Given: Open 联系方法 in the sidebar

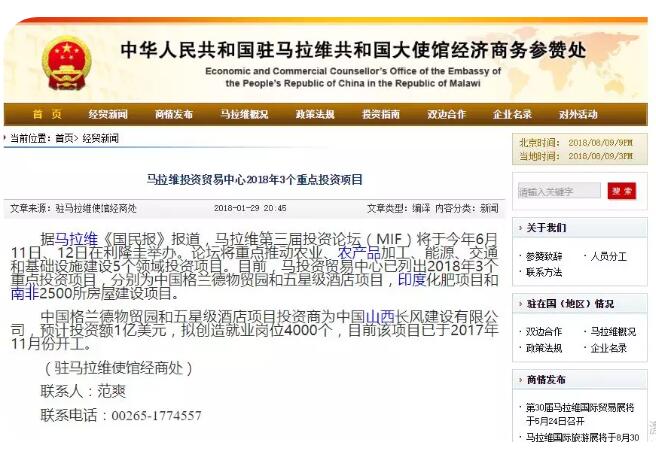Looking at the screenshot, I should [x=545, y=272].
